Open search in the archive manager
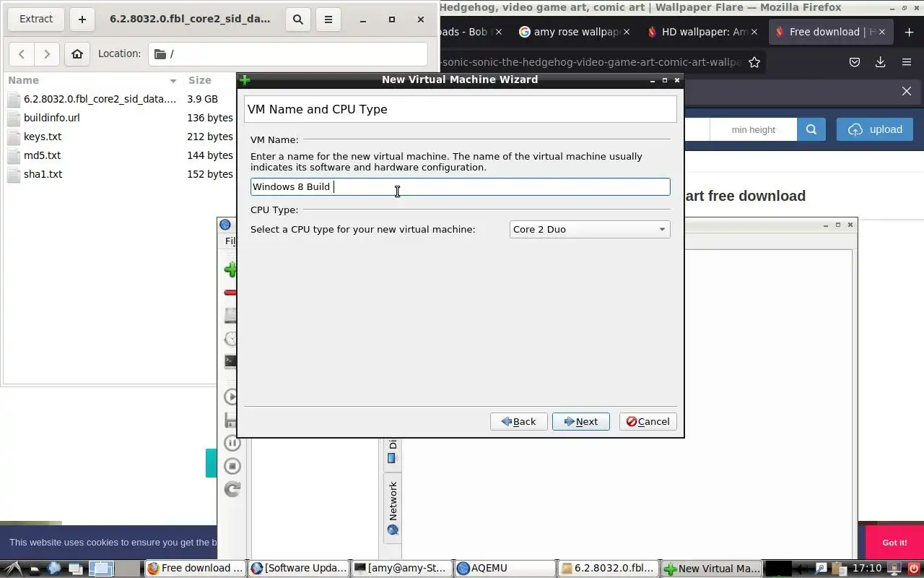 click(298, 20)
